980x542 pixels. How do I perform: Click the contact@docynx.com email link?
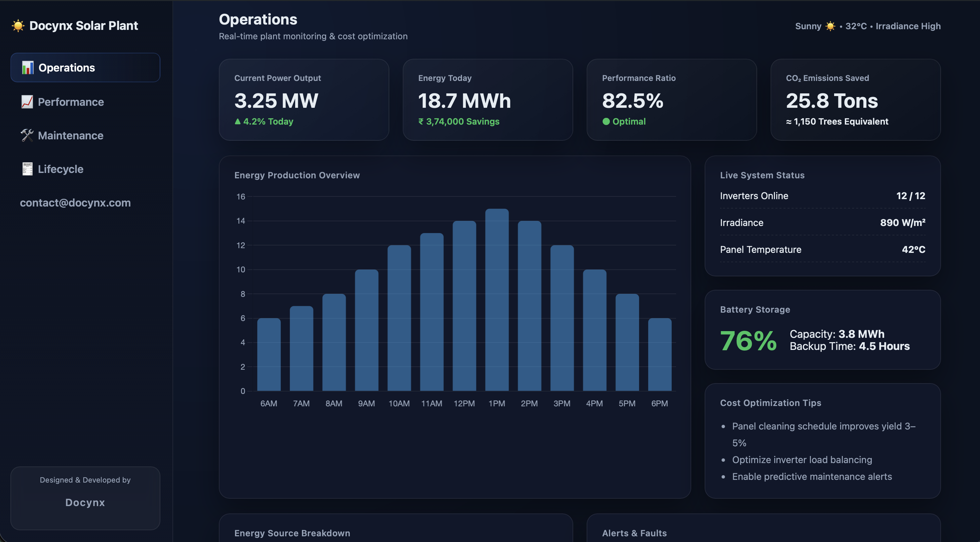tap(75, 202)
